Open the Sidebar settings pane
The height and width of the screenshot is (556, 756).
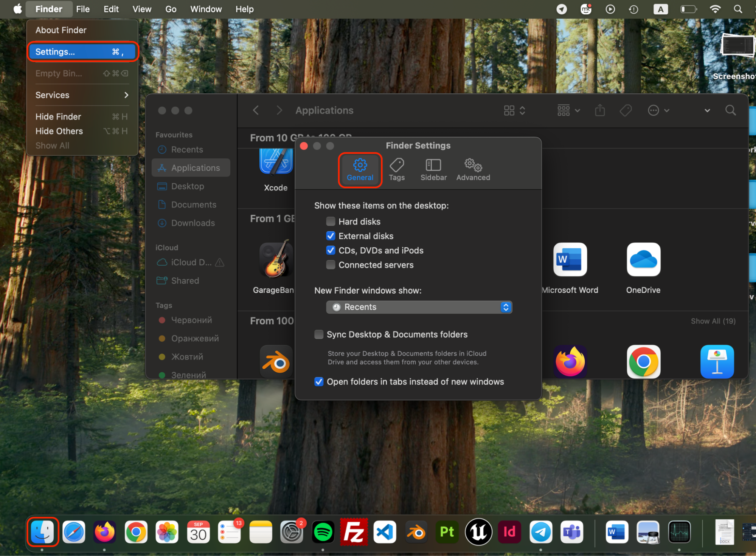(433, 170)
